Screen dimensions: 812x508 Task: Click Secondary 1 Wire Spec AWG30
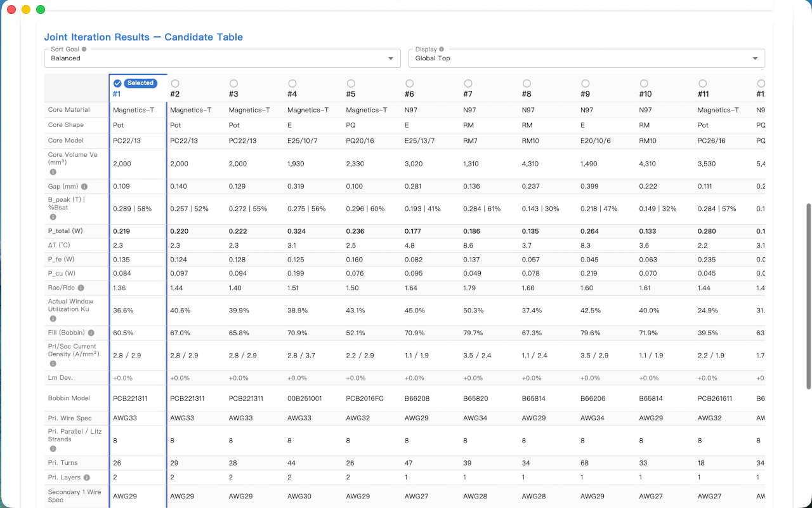(299, 497)
